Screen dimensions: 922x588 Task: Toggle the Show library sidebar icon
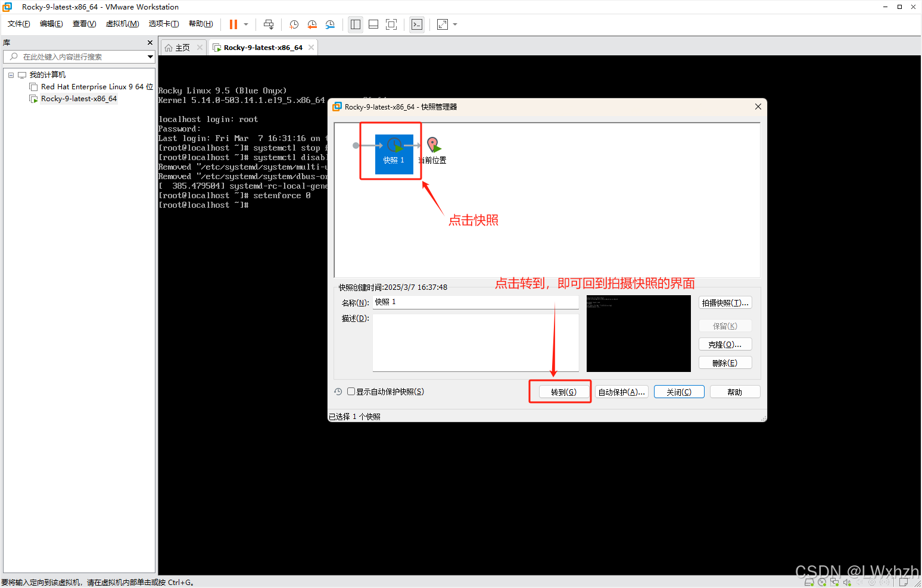[356, 24]
